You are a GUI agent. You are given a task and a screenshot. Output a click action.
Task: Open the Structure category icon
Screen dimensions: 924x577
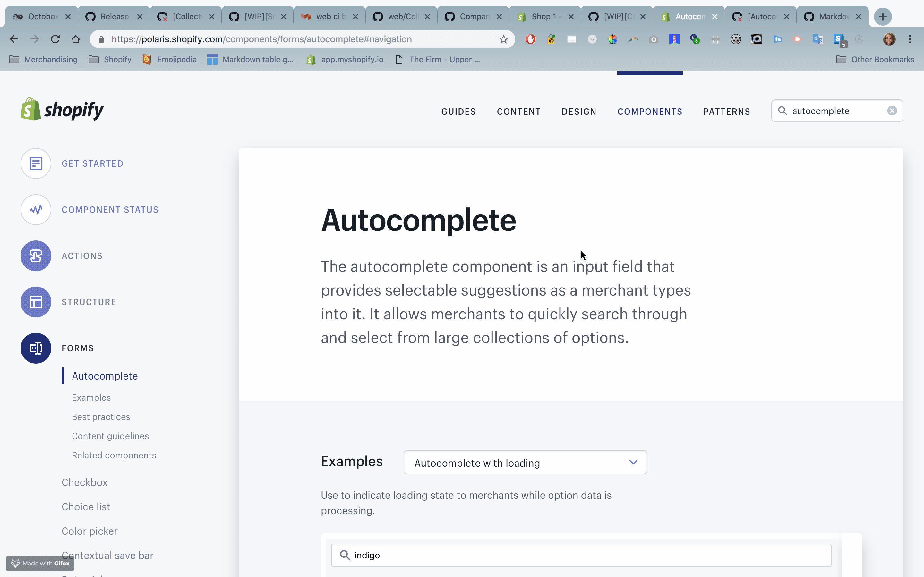click(36, 302)
